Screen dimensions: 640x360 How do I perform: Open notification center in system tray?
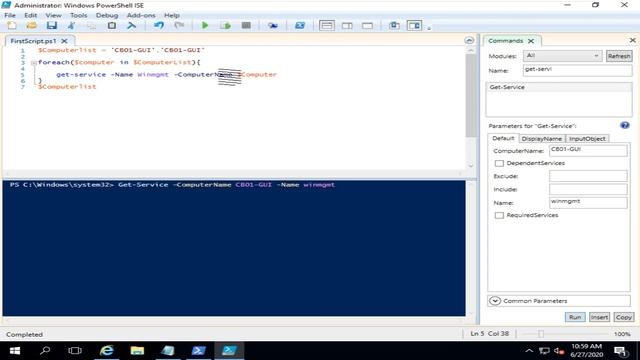click(x=620, y=351)
